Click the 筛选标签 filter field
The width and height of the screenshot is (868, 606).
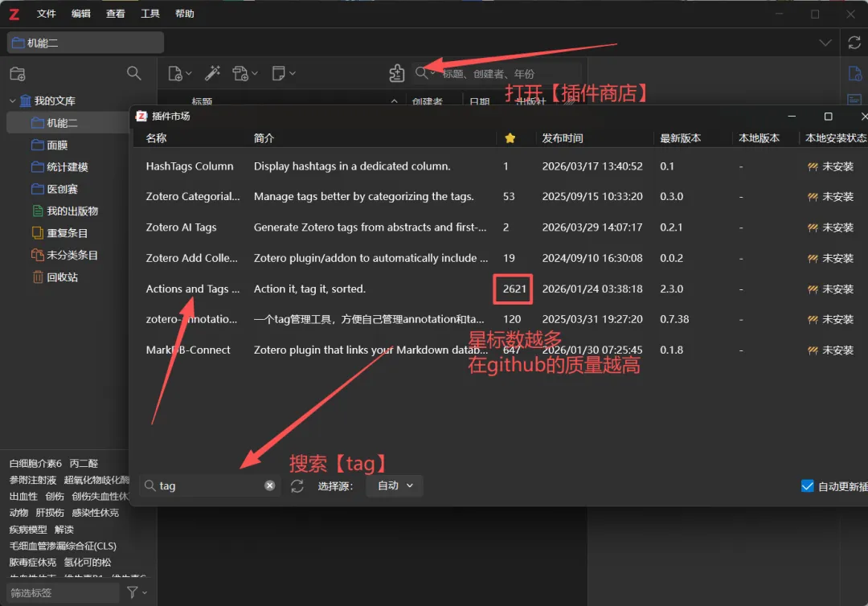[x=63, y=592]
